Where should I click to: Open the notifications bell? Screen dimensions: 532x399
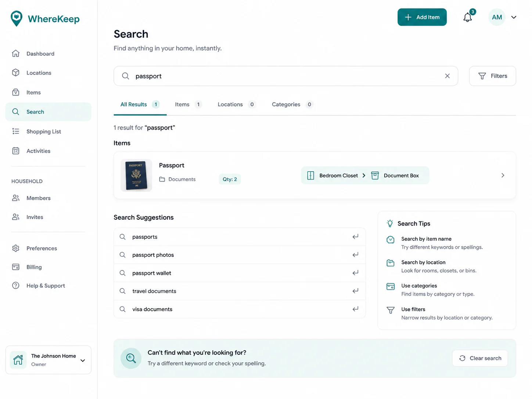coord(468,17)
